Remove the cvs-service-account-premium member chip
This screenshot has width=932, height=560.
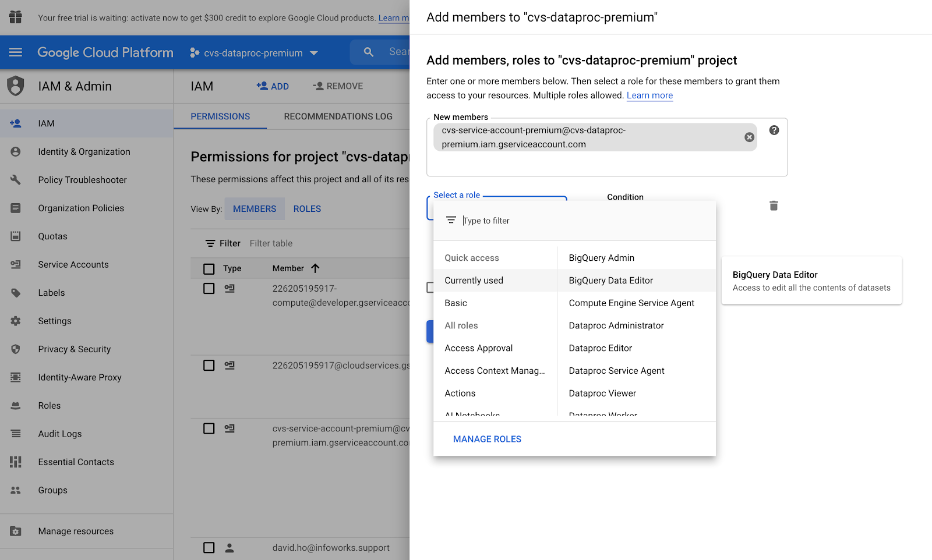[x=750, y=137]
